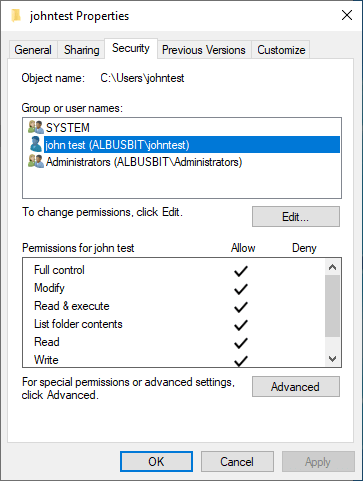Open the Sharing tab

click(82, 50)
